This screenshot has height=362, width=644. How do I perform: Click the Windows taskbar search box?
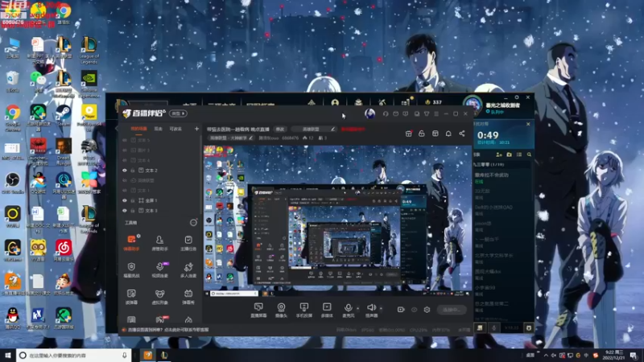(x=73, y=355)
